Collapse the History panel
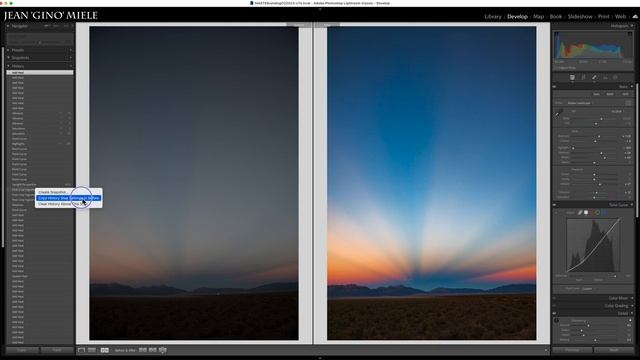Image resolution: width=640 pixels, height=360 pixels. point(8,66)
